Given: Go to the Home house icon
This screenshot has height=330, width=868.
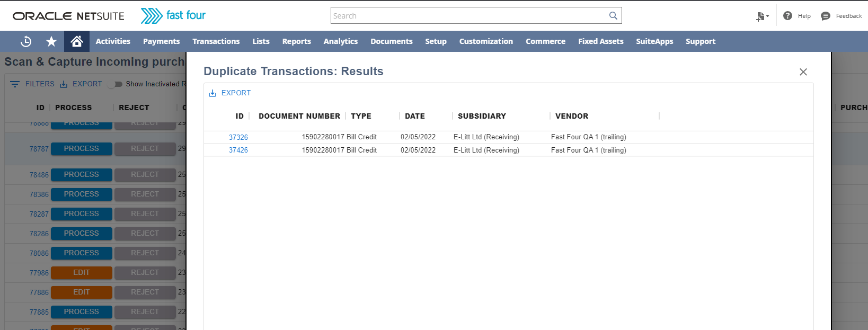Looking at the screenshot, I should pyautogui.click(x=77, y=41).
